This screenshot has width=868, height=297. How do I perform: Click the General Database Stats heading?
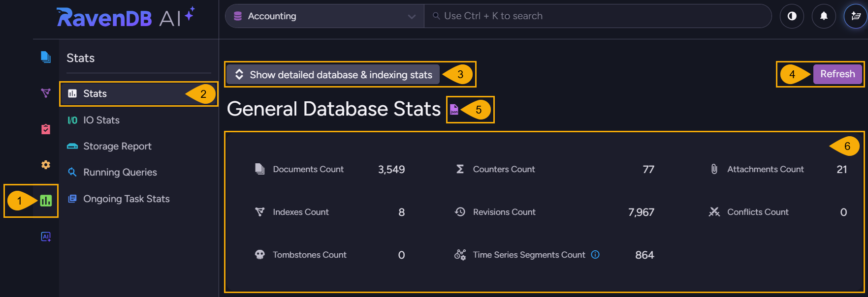click(333, 109)
